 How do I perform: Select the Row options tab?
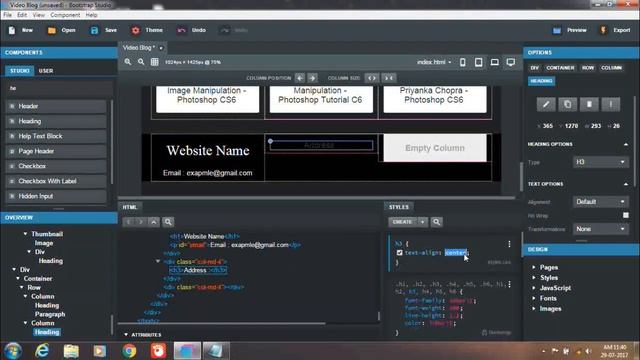tap(588, 68)
